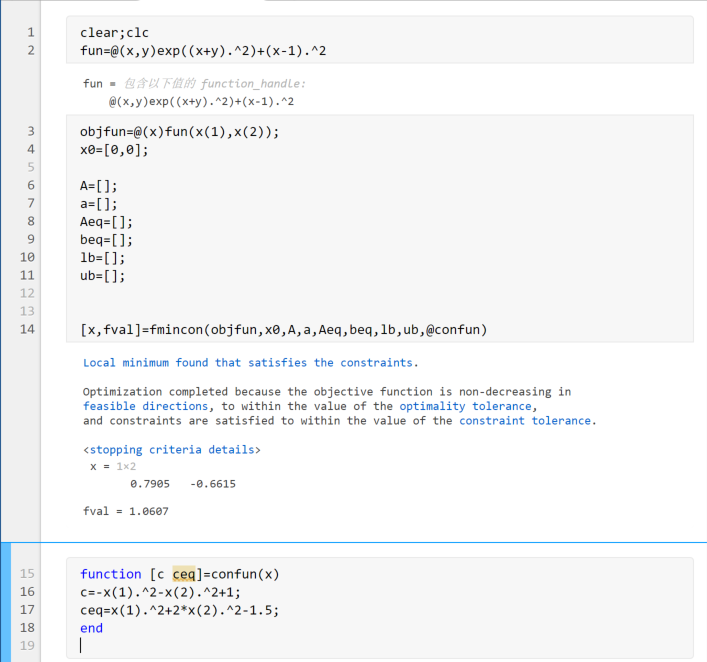Select the fval = 1.0607 output
The width and height of the screenshot is (707, 662).
[x=126, y=511]
